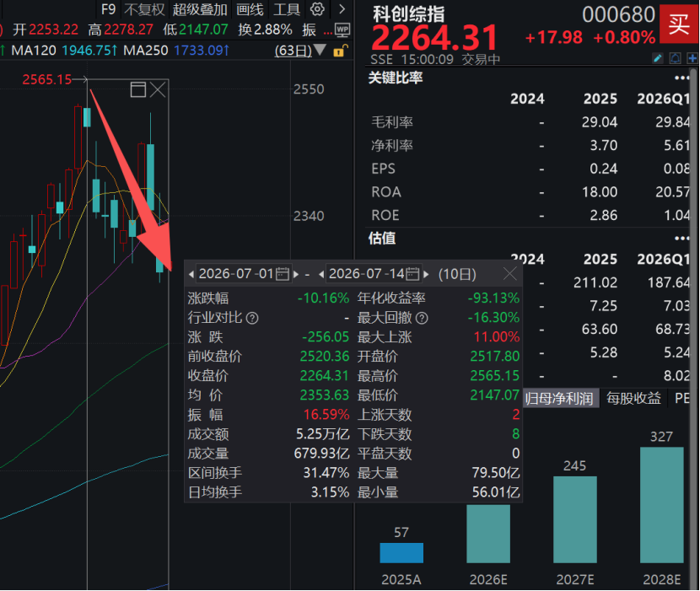Open the three-dots overflow next to 振
This screenshot has height=591, width=700.
(328, 32)
